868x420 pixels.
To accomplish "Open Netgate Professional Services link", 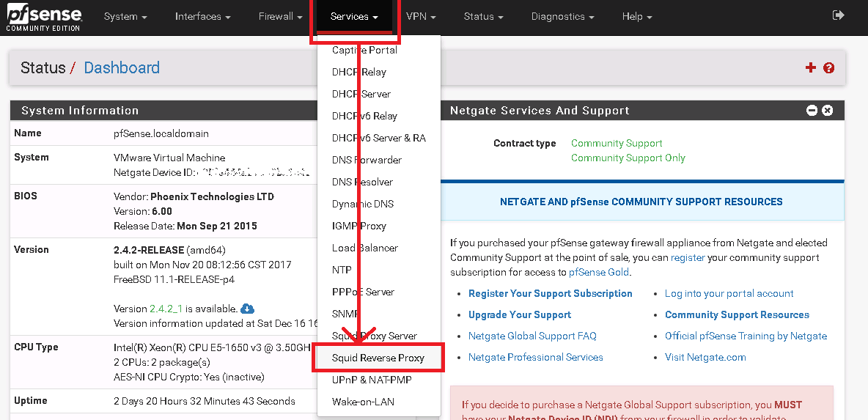I will (x=536, y=357).
